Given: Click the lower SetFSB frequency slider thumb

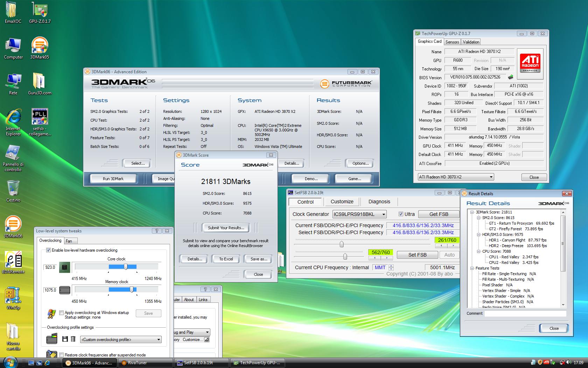Looking at the screenshot, I should [345, 257].
